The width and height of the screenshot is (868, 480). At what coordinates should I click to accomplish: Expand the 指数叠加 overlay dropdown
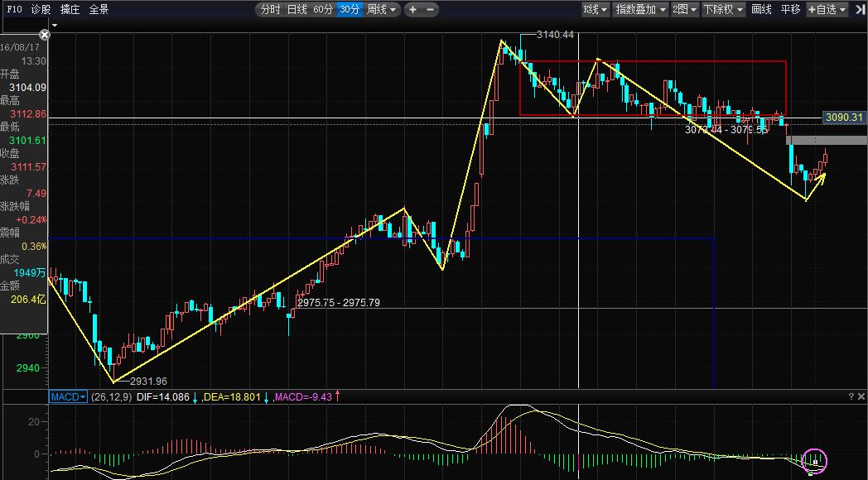(x=640, y=10)
